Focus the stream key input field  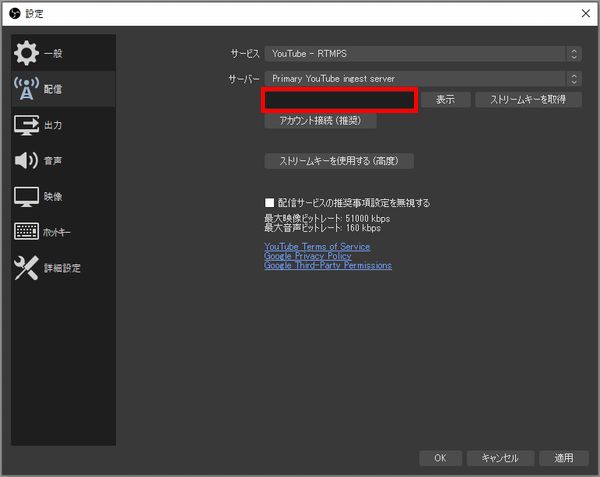point(339,100)
